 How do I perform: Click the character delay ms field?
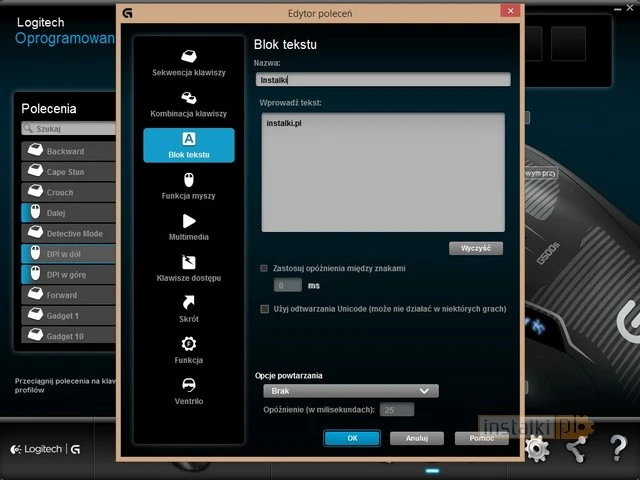pyautogui.click(x=288, y=285)
